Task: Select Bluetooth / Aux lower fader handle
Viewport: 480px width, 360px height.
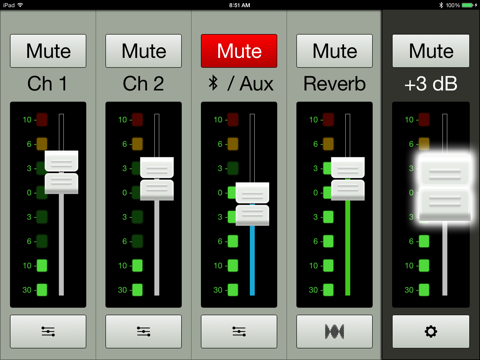Action: click(x=252, y=215)
